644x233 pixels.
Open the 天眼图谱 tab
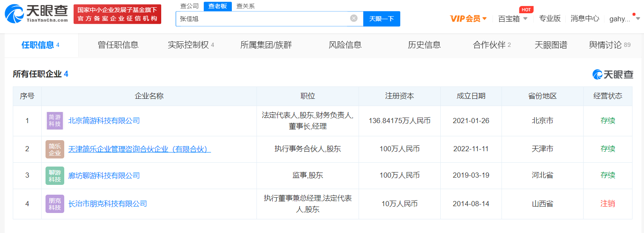tap(551, 45)
